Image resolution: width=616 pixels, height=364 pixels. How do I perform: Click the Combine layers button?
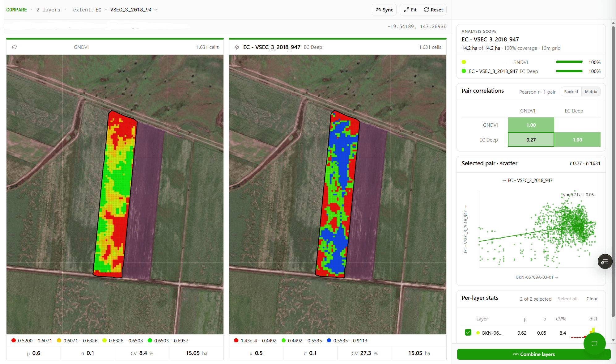pyautogui.click(x=534, y=354)
